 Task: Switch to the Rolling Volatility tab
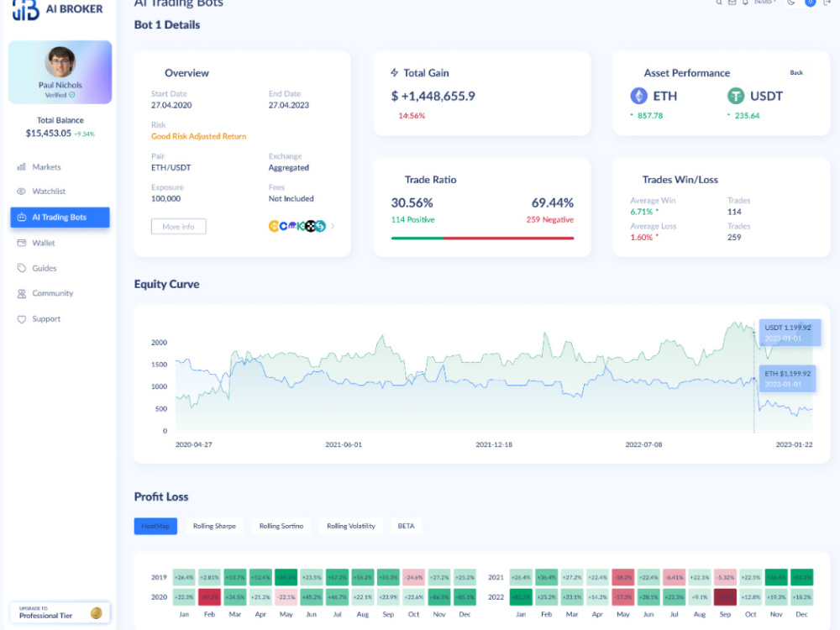pyautogui.click(x=351, y=526)
